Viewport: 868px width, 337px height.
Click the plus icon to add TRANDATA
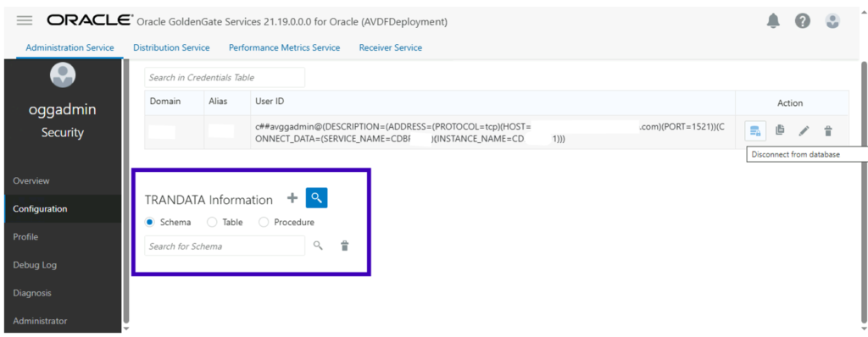(292, 197)
